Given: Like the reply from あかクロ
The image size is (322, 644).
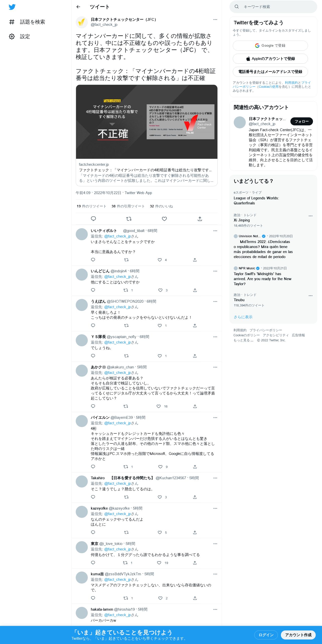Looking at the screenshot, I should click(159, 406).
